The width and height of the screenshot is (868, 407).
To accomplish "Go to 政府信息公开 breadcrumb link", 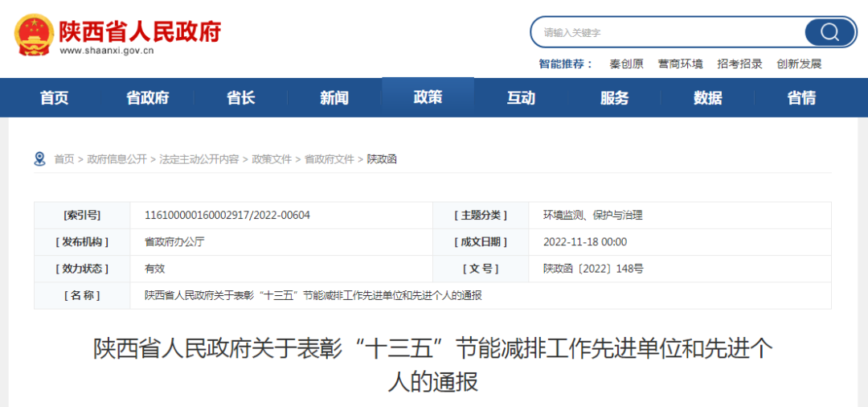I will (117, 159).
